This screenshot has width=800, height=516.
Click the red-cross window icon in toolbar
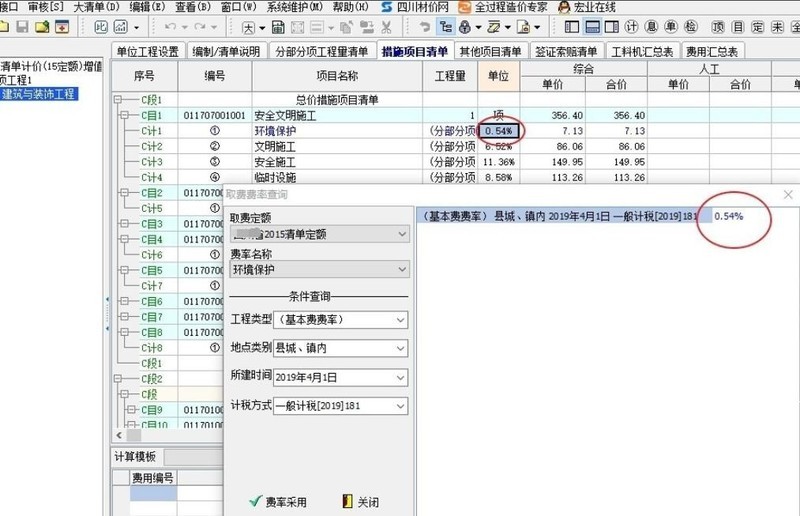pyautogui.click(x=62, y=27)
